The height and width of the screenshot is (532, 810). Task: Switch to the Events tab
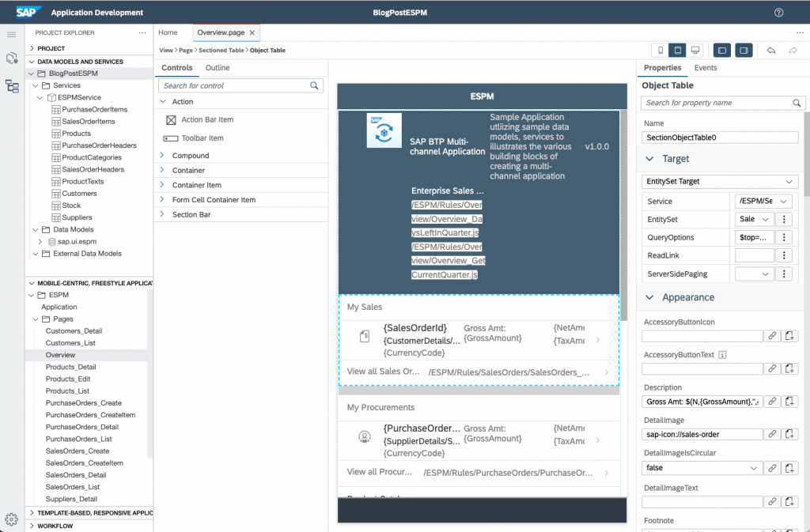coord(706,68)
